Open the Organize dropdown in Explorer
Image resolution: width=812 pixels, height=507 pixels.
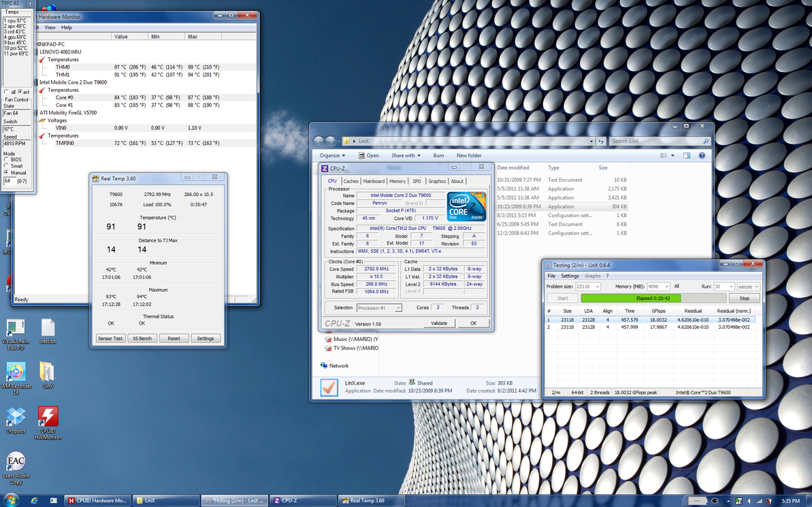(x=332, y=155)
